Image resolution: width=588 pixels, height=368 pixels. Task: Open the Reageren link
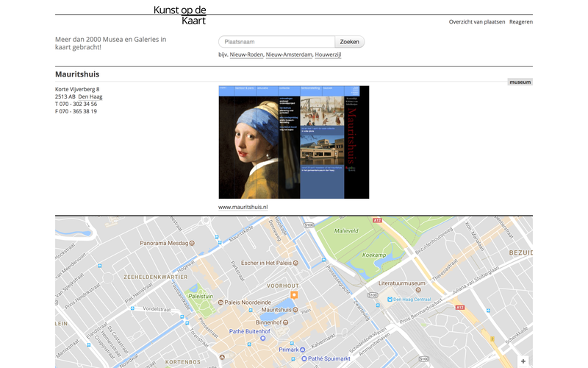click(521, 22)
